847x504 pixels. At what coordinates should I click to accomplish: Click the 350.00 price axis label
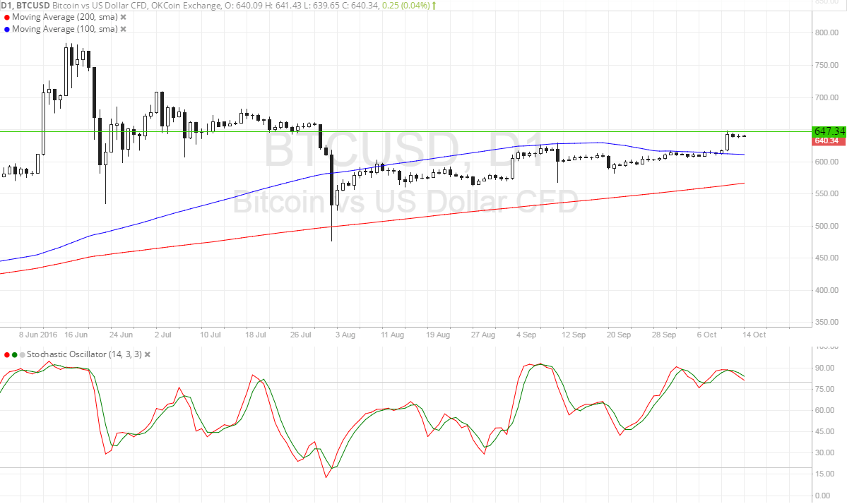pos(827,322)
